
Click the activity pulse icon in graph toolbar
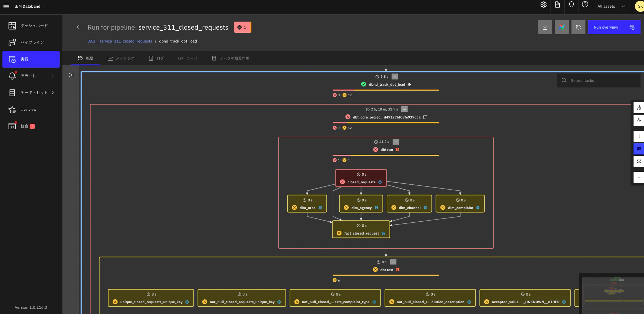[639, 120]
